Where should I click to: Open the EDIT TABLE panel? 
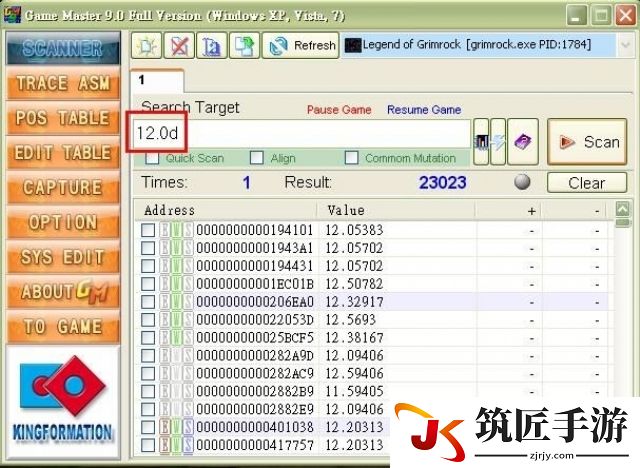point(63,153)
